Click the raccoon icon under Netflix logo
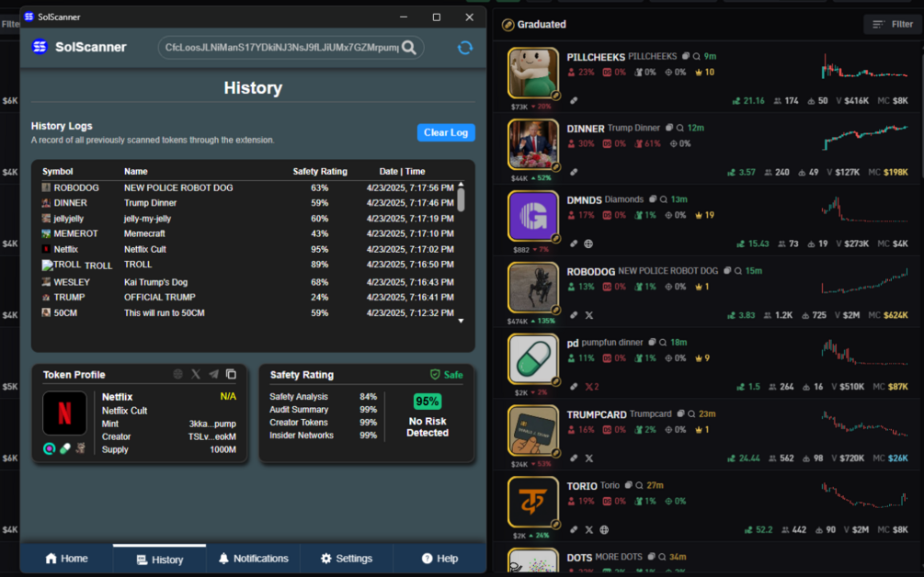This screenshot has height=577, width=924. [80, 448]
